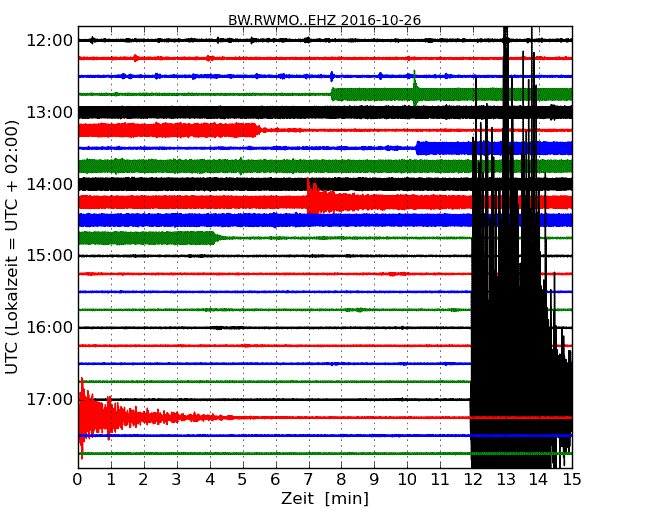The height and width of the screenshot is (520, 650).
Task: Click the x-axis tick label 1
Action: [111, 480]
